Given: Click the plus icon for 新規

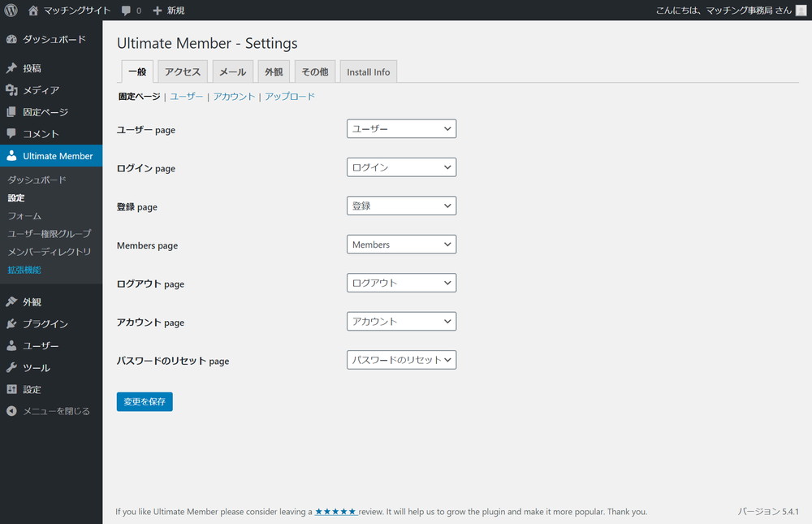Looking at the screenshot, I should [158, 11].
